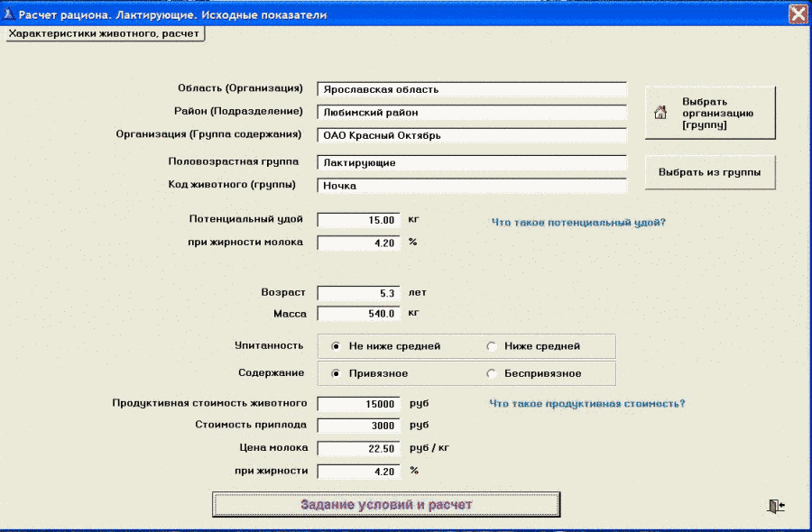
Task: Click the mass field 540.0
Action: tap(358, 314)
